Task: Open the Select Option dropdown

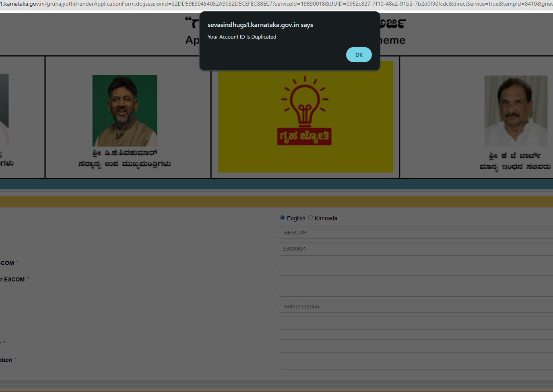Action: pos(416,306)
